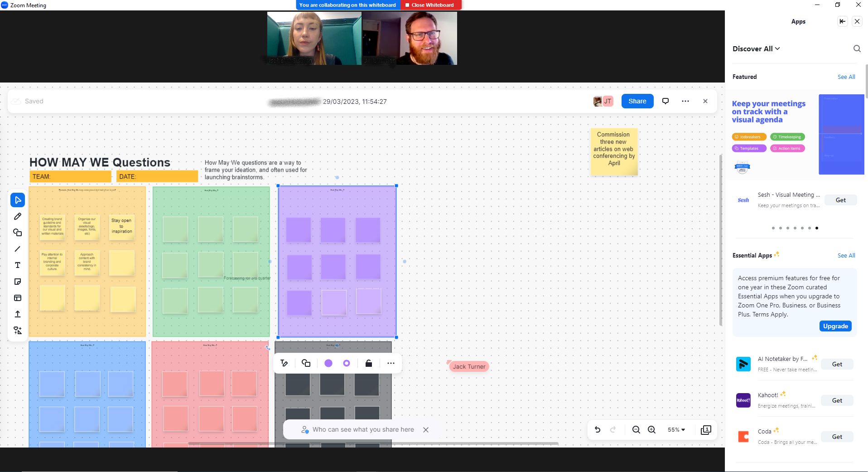Click the DATE: field
Viewport: 868px width, 472px height.
tap(157, 176)
